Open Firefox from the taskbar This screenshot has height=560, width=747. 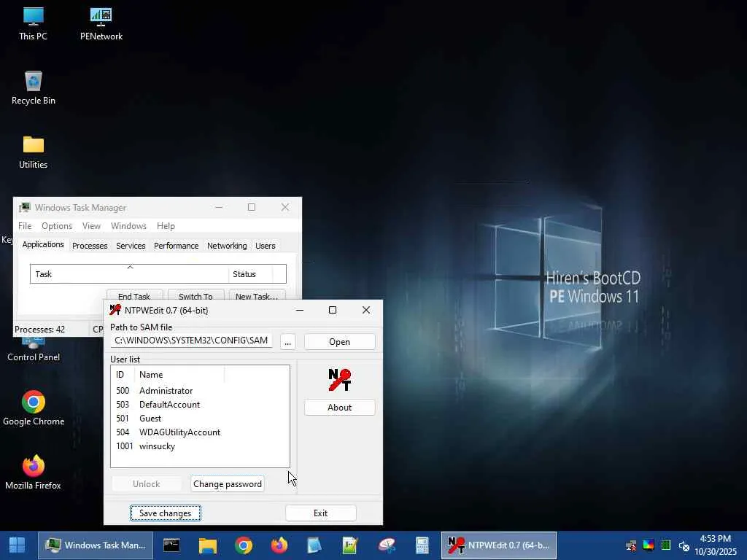pyautogui.click(x=279, y=545)
